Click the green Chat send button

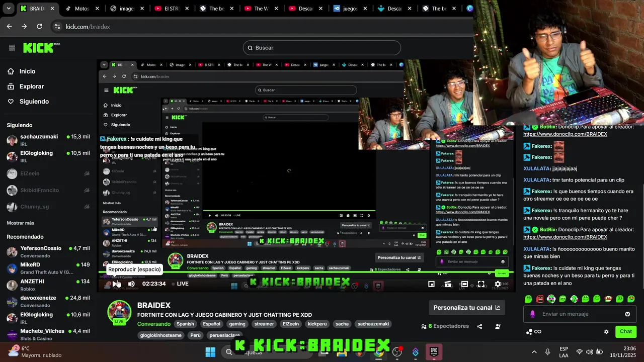coord(626,332)
